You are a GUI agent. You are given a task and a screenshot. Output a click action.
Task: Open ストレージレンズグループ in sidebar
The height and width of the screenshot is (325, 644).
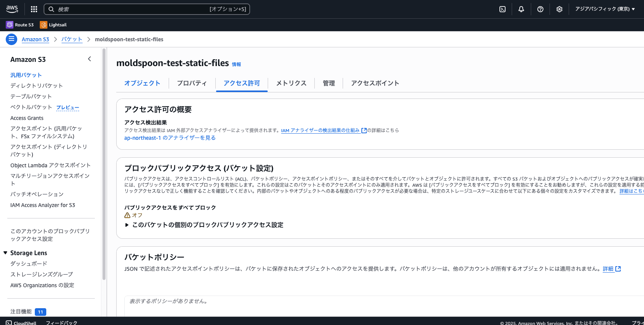(x=42, y=275)
